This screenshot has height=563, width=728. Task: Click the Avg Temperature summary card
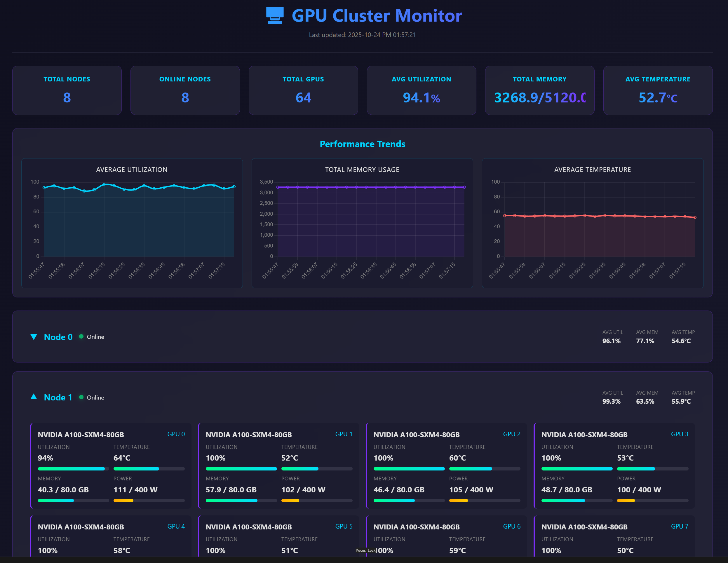pyautogui.click(x=658, y=90)
